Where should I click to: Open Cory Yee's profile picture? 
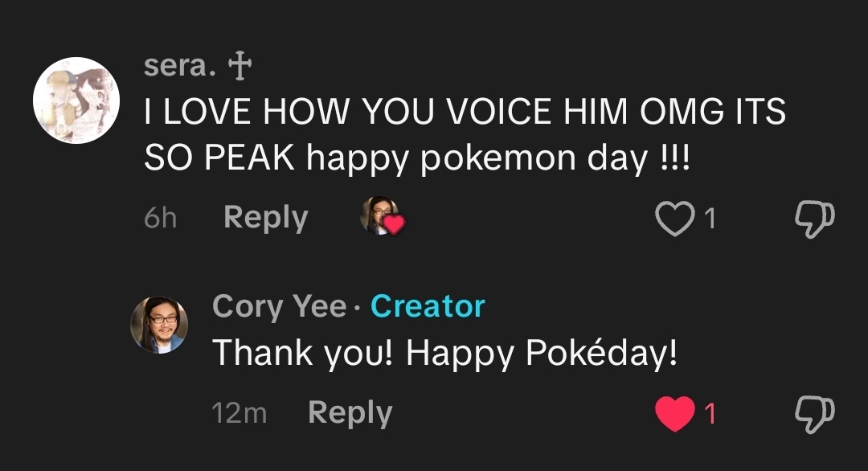click(159, 325)
